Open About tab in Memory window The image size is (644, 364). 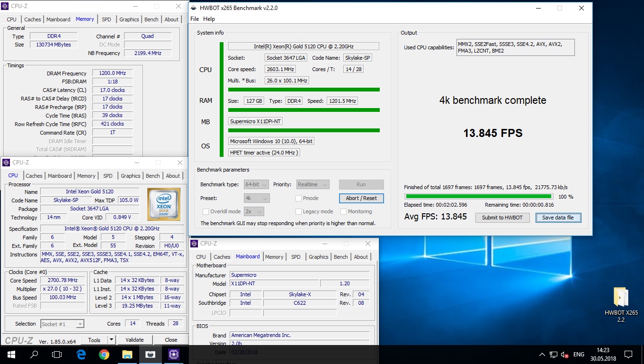click(x=171, y=19)
